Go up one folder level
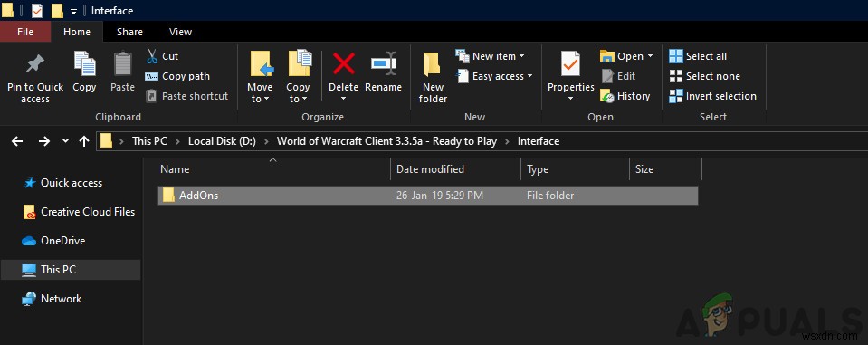The width and height of the screenshot is (868, 345). coord(84,141)
